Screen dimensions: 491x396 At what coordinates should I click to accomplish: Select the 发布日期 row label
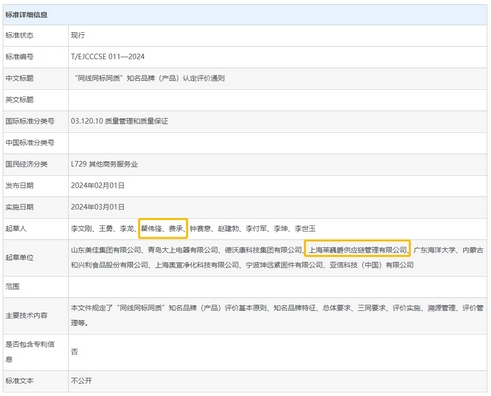[19, 185]
